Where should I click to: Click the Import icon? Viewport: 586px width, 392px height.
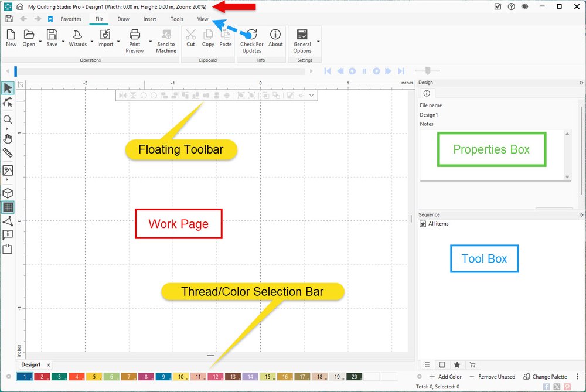[105, 38]
